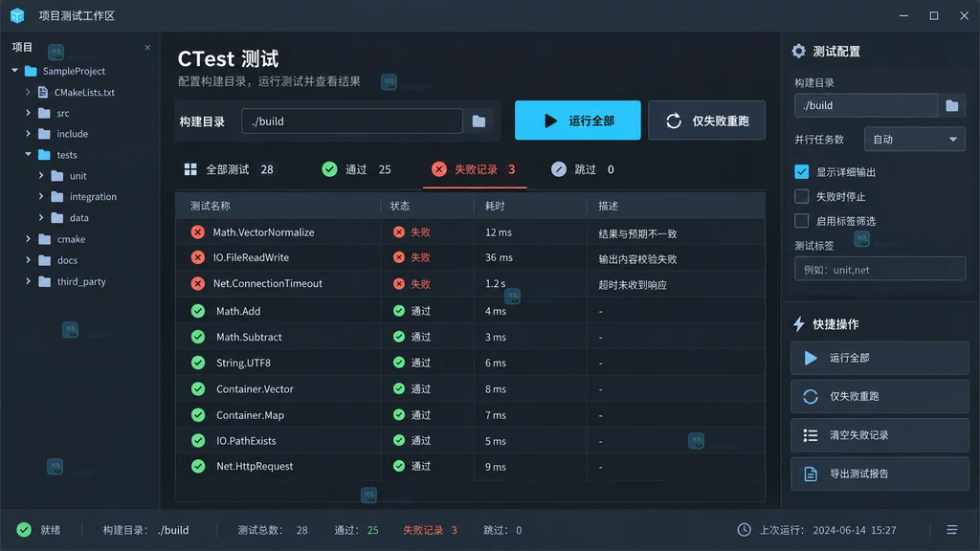Click the CMakeLists.txt file icon

[42, 93]
